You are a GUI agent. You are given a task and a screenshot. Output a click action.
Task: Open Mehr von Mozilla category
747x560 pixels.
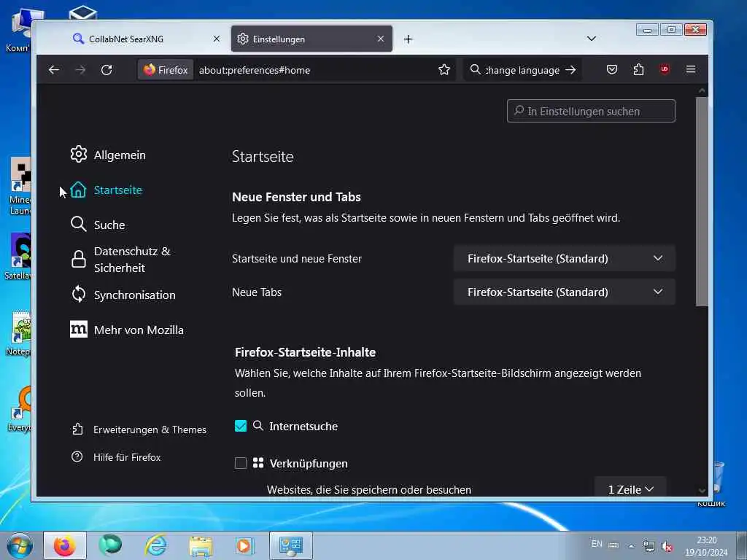(x=127, y=330)
